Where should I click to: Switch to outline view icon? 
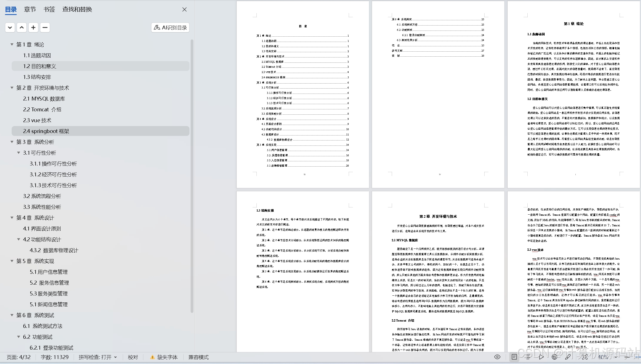point(528,357)
